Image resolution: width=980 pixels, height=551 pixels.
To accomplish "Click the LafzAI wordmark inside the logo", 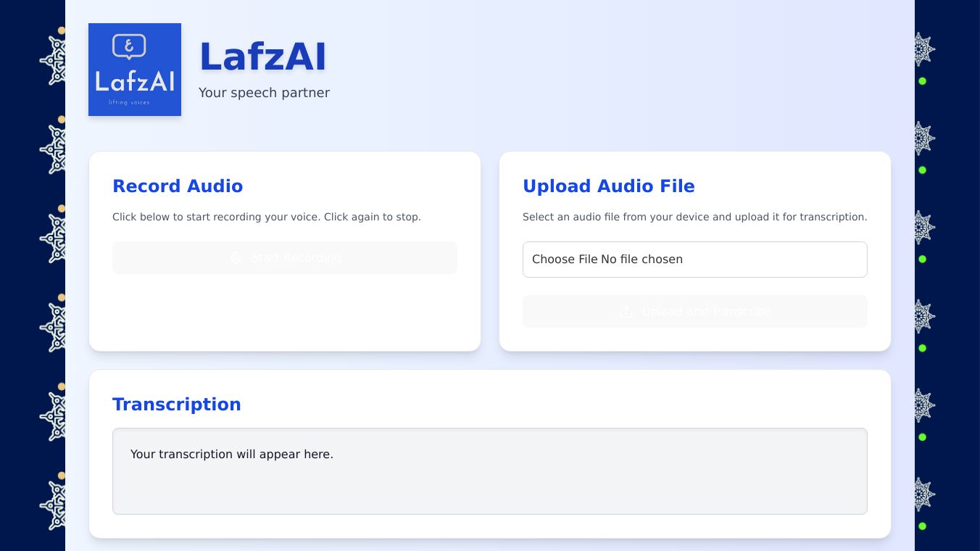I will pyautogui.click(x=135, y=81).
